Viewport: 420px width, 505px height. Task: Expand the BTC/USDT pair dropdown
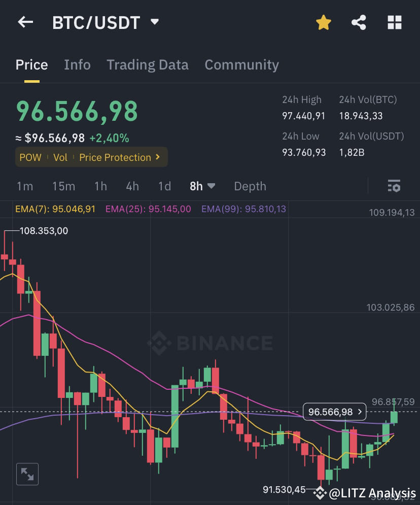coord(155,22)
